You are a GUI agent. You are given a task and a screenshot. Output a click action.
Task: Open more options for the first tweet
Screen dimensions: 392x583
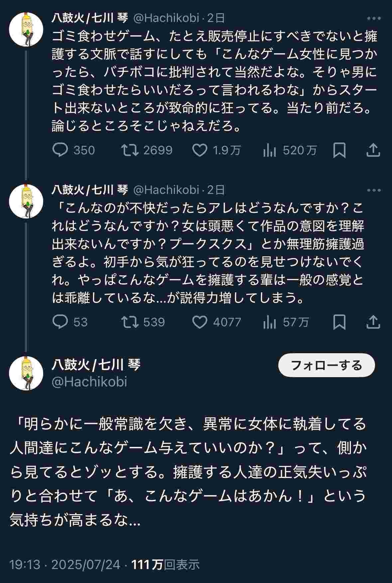(x=374, y=19)
